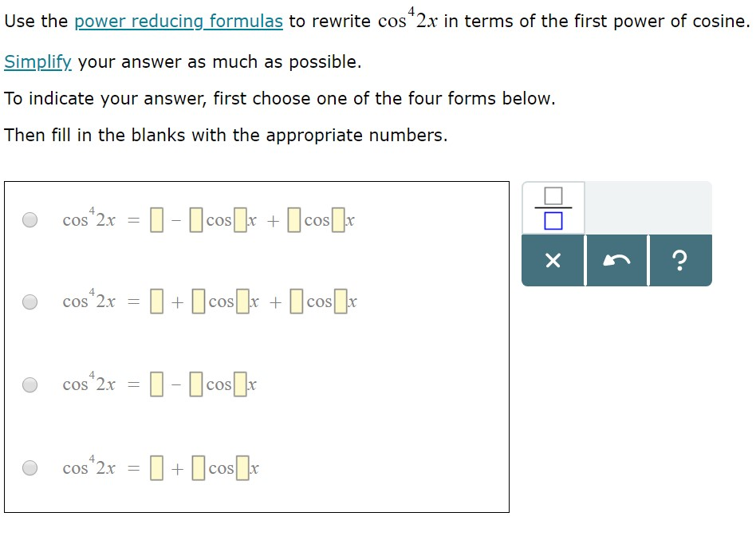
Task: Click the undo arrow icon
Action: coord(616,259)
